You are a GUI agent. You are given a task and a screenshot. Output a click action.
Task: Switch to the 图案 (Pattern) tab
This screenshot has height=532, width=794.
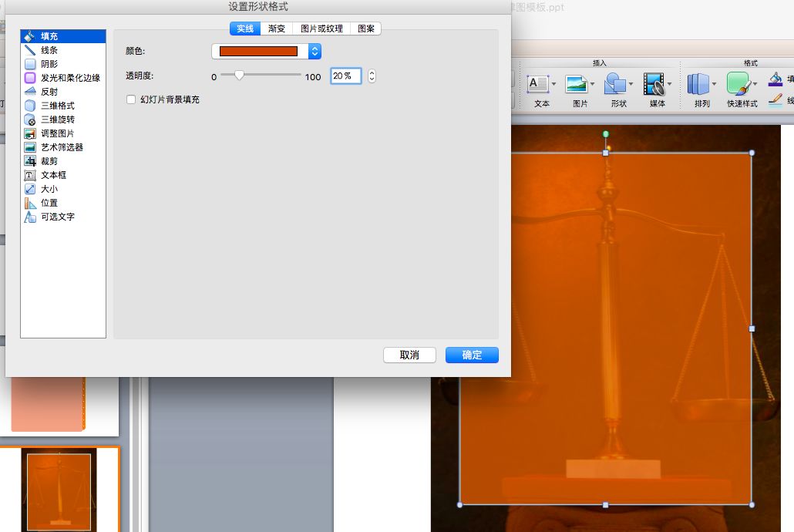pos(366,28)
